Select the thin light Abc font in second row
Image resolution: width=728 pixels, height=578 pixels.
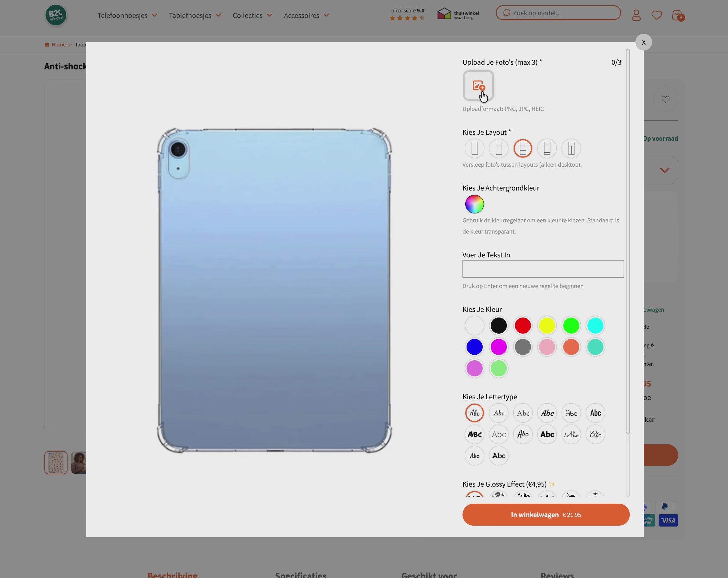click(x=499, y=434)
